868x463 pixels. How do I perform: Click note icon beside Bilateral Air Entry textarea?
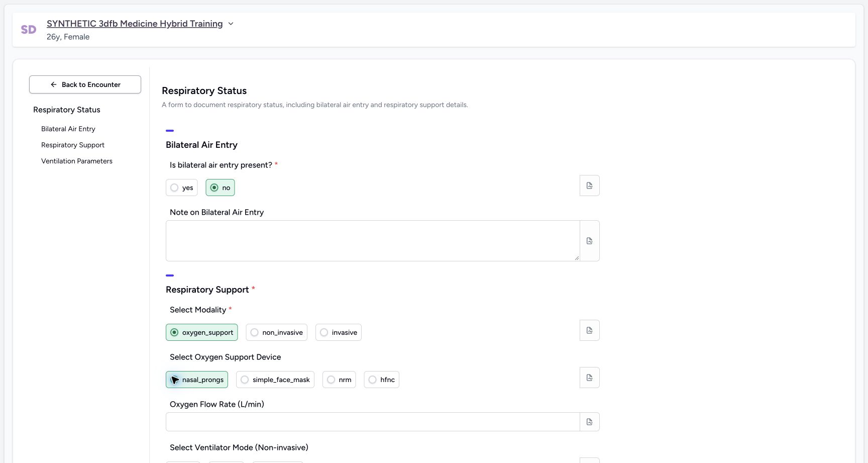[589, 241]
